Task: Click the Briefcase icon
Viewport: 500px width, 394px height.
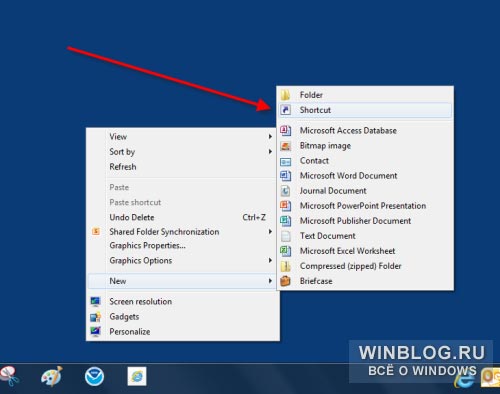Action: pos(285,281)
